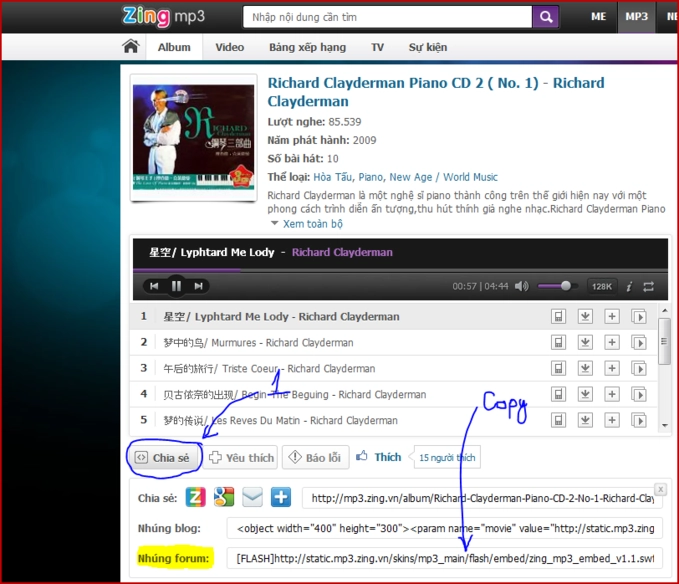The width and height of the screenshot is (679, 584).
Task: Pause the playing song
Action: click(x=176, y=286)
